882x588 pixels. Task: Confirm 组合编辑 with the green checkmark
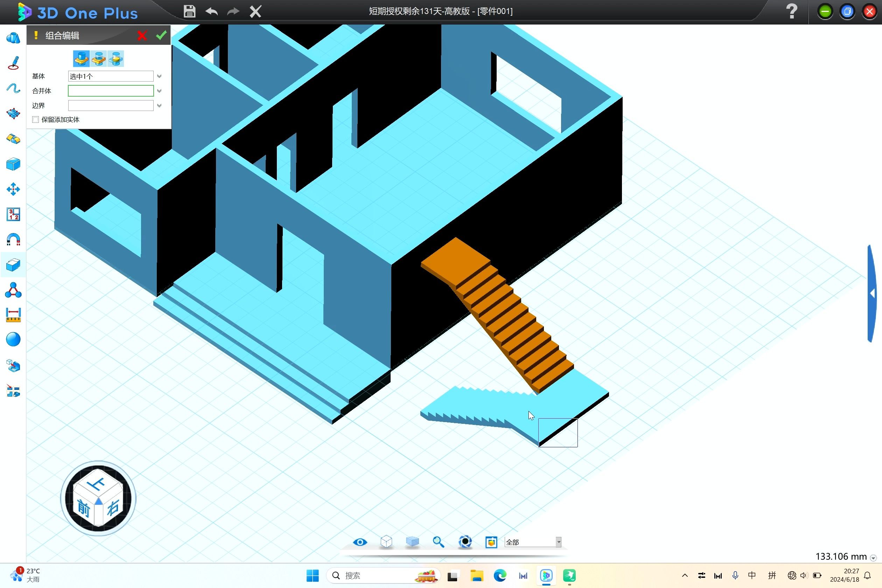[162, 35]
